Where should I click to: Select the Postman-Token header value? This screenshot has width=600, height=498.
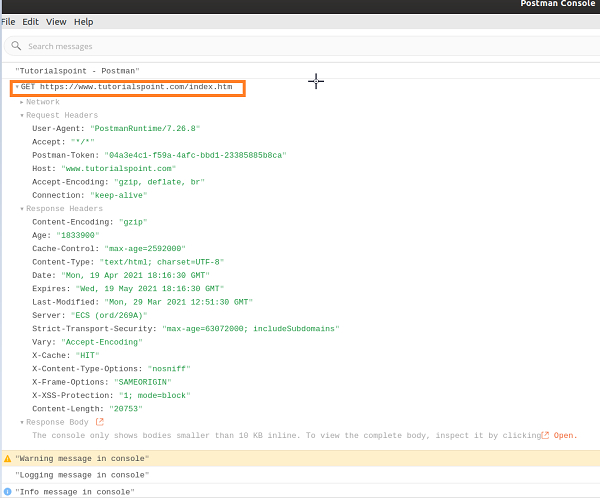[x=195, y=155]
